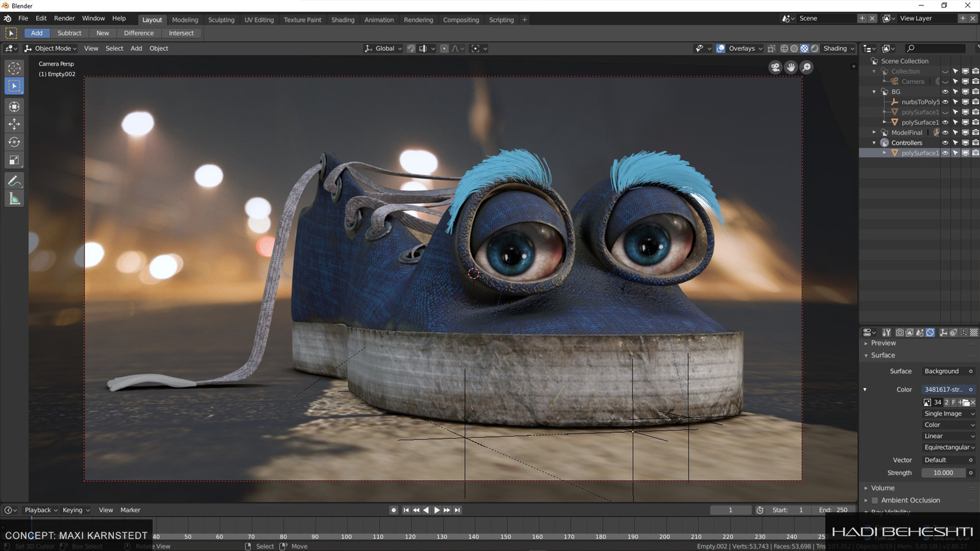Open the Object Mode dropdown
980x551 pixels.
click(51, 48)
